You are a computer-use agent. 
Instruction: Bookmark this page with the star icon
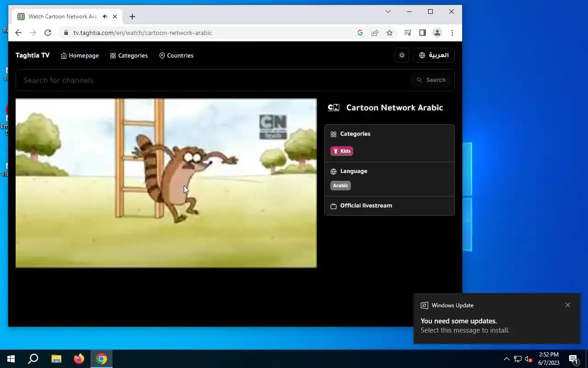[x=390, y=33]
